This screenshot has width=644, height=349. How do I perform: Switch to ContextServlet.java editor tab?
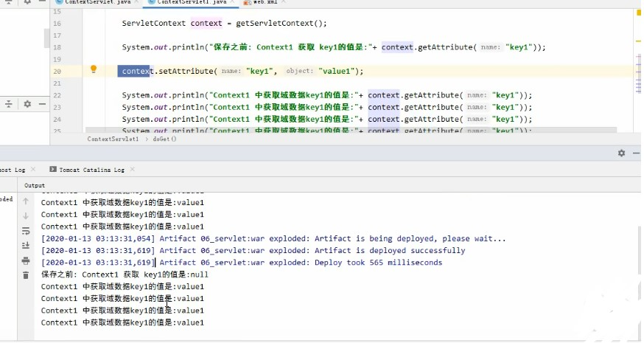(98, 2)
